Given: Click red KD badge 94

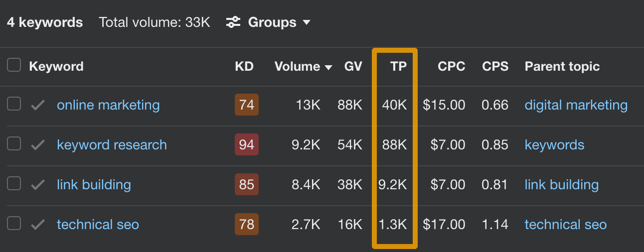Looking at the screenshot, I should click(246, 145).
